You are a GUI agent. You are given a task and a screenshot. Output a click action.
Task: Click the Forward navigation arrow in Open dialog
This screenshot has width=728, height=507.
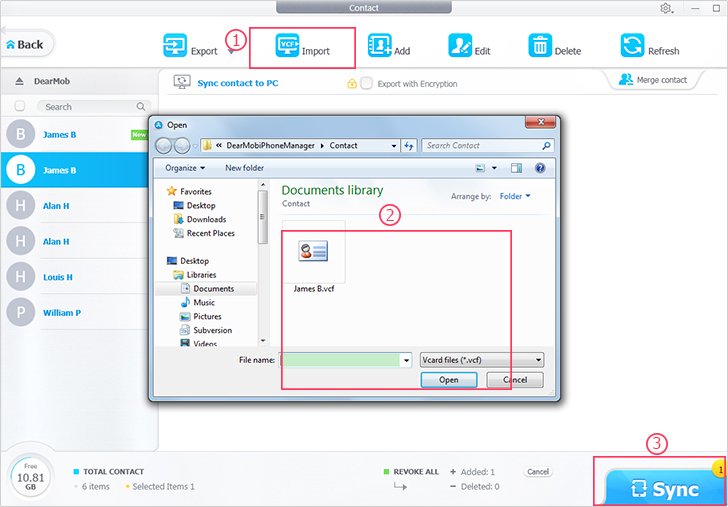click(182, 146)
